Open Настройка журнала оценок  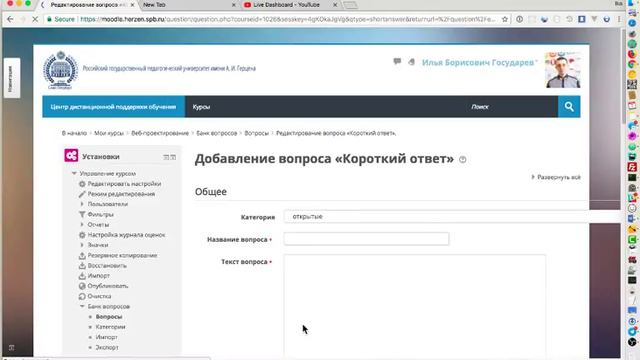[127, 235]
